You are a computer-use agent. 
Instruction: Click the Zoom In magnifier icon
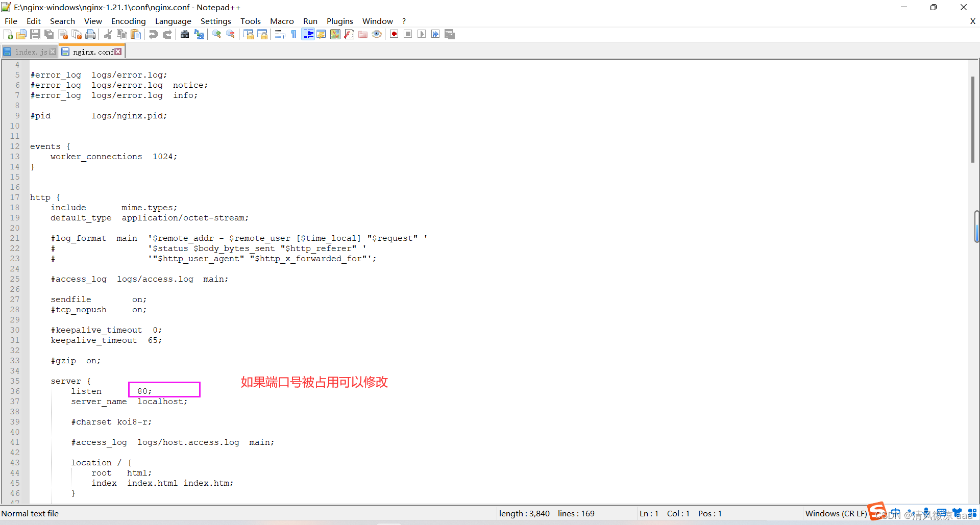[217, 34]
